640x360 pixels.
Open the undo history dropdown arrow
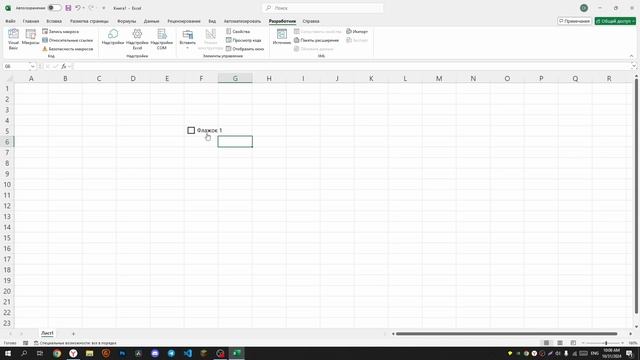point(84,8)
